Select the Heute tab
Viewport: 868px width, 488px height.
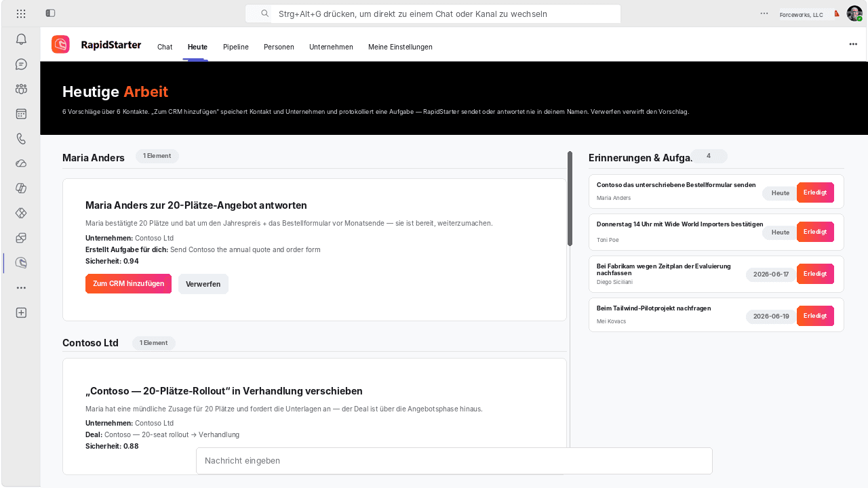pyautogui.click(x=197, y=47)
